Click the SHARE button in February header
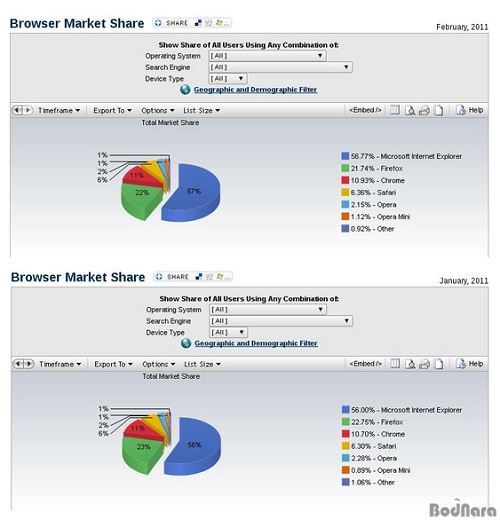This screenshot has width=500, height=520. click(172, 23)
